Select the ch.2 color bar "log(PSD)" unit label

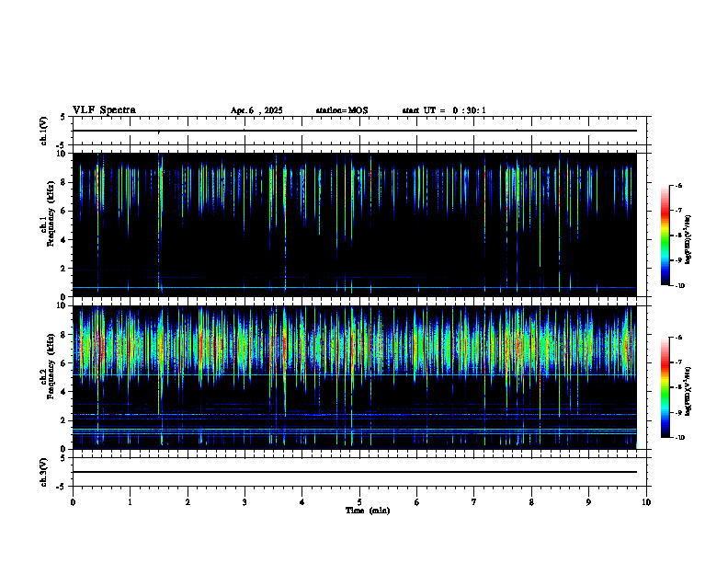(x=688, y=391)
